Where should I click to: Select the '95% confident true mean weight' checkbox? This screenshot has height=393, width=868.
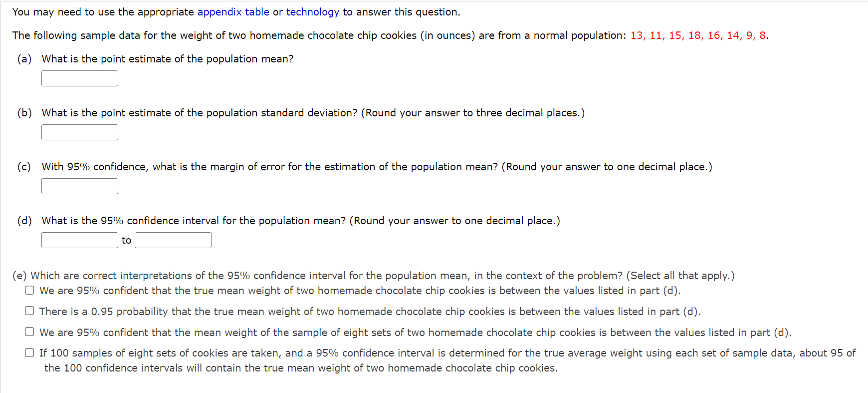(x=29, y=290)
